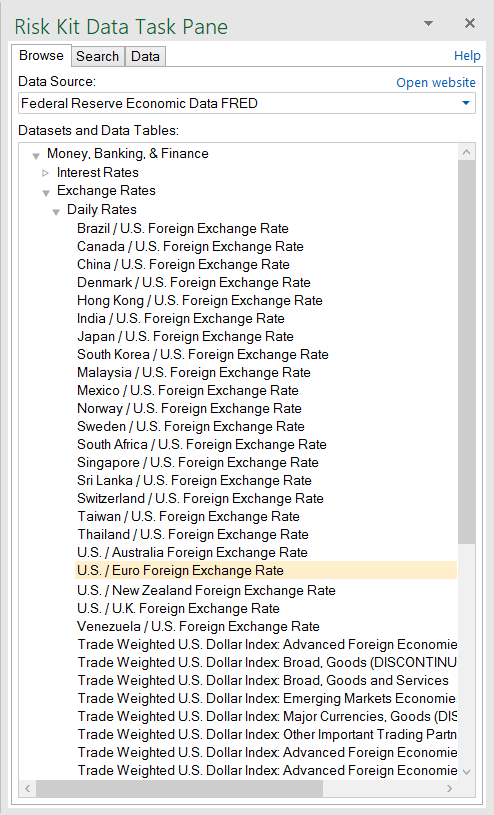
Task: Select Money, Banking, & Finance category
Action: [127, 153]
